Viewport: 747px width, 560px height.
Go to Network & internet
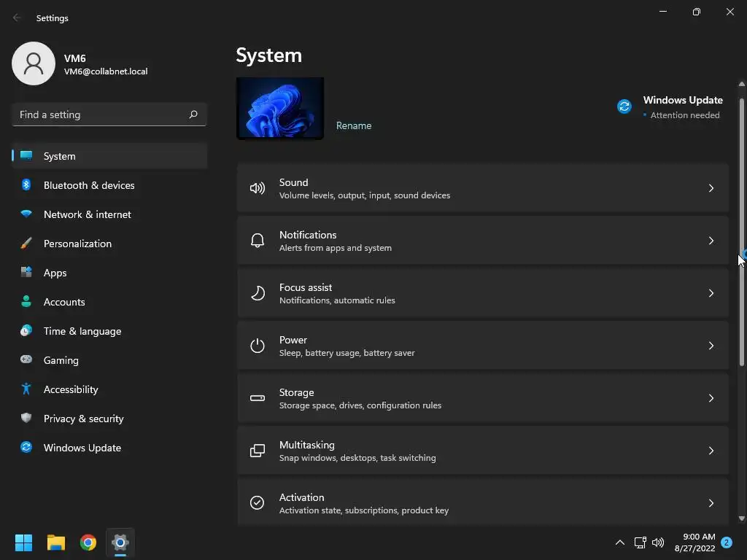coord(109,214)
